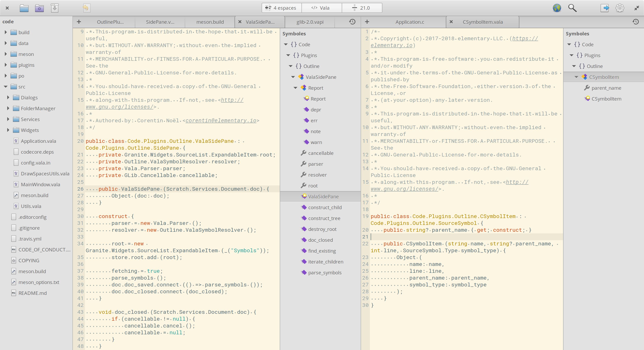This screenshot has height=350, width=644.
Task: Open a file with folder icon
Action: [24, 8]
